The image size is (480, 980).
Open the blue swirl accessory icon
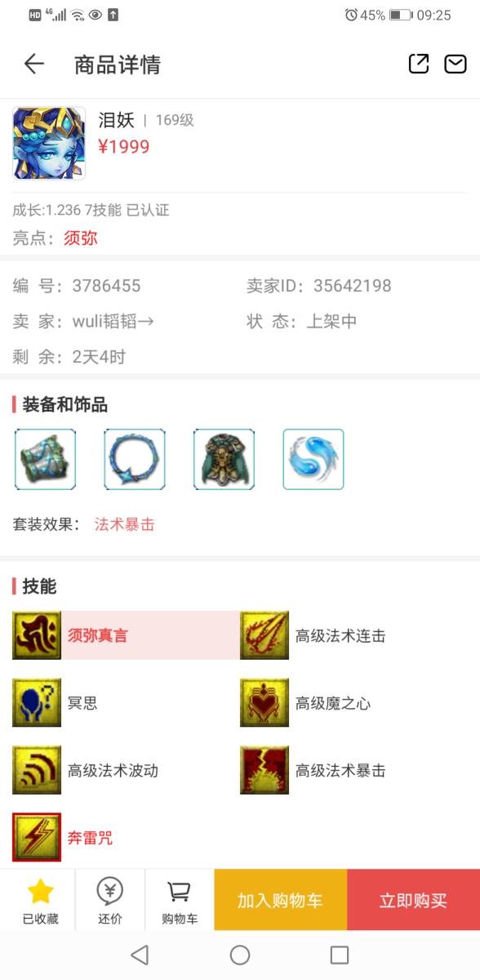point(313,460)
